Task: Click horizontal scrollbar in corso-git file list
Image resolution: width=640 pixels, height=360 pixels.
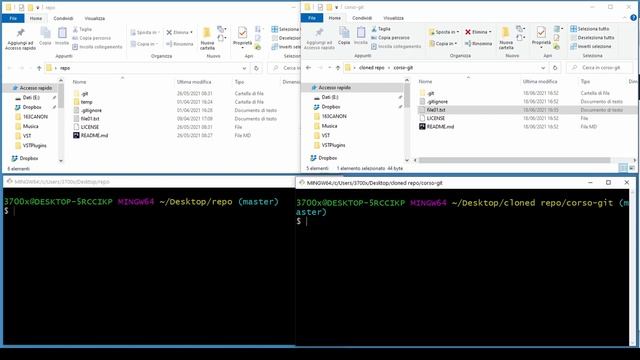Action: pos(514,160)
